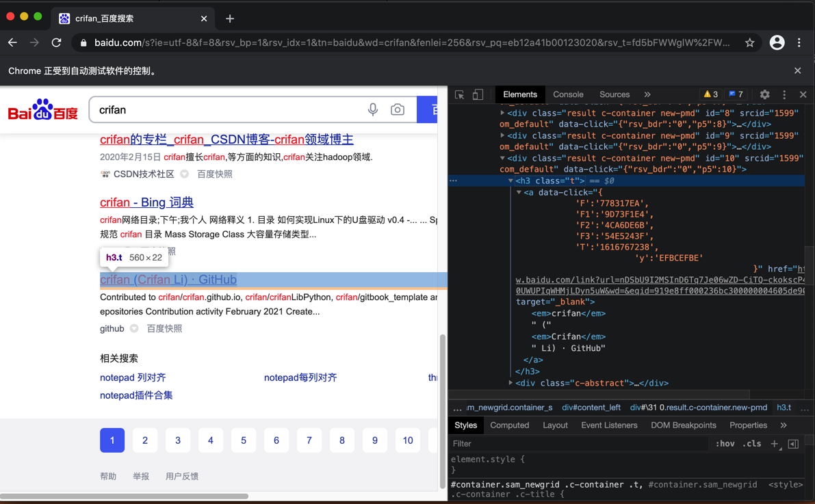Viewport: 815px width, 504px height.
Task: Open the DOM Breakpoints tab
Action: [684, 425]
